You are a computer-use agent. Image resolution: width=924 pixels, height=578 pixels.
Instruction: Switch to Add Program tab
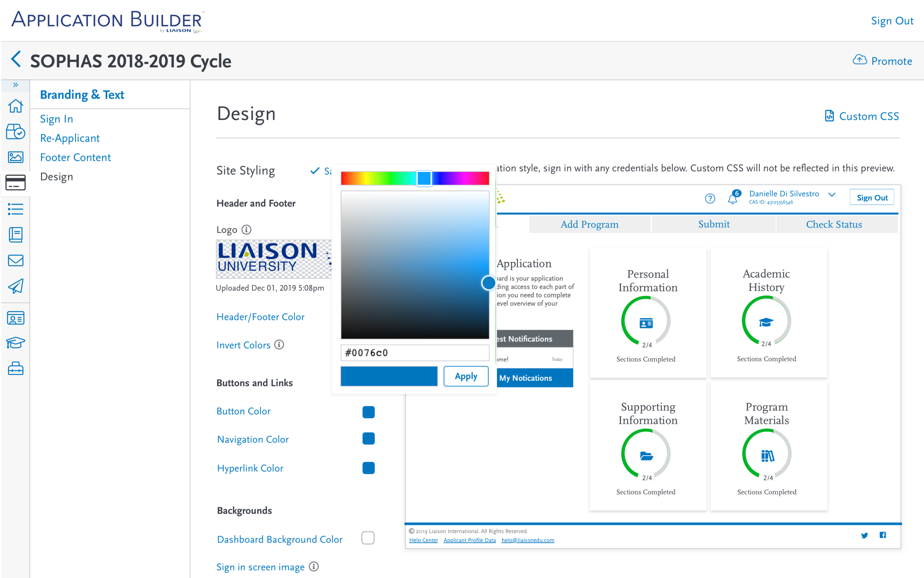pyautogui.click(x=590, y=224)
